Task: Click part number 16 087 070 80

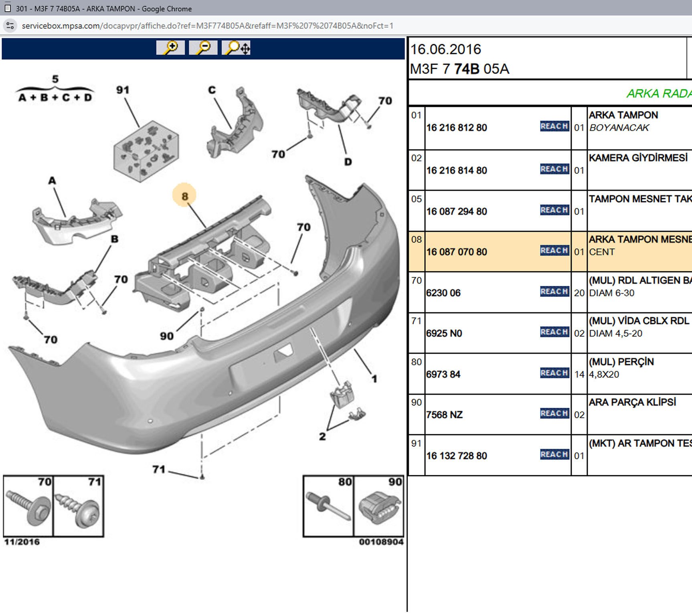Action: (457, 252)
